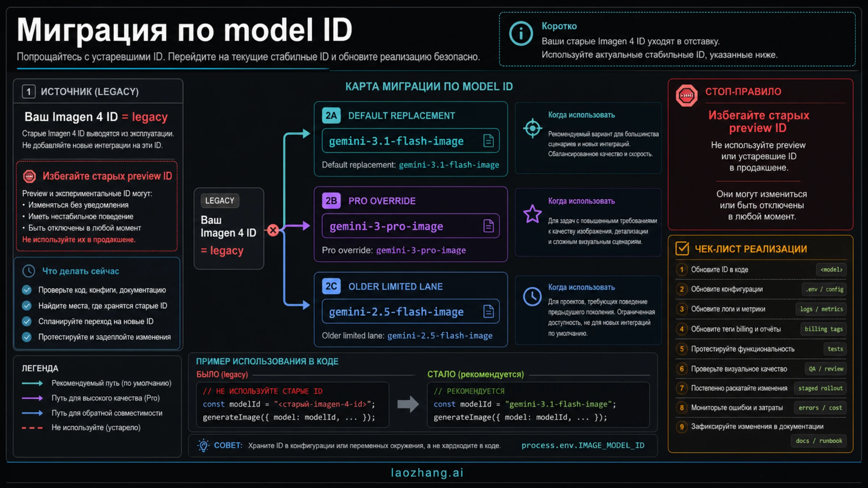Click the gemini-2.5-flash-image model ID field
This screenshot has width=868, height=488.
click(410, 311)
